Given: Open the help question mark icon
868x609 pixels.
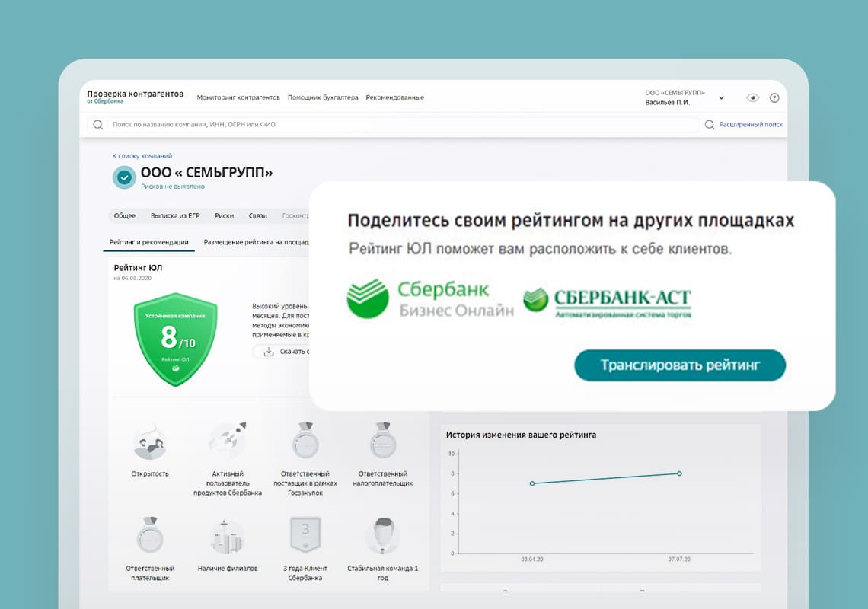Looking at the screenshot, I should coord(774,98).
